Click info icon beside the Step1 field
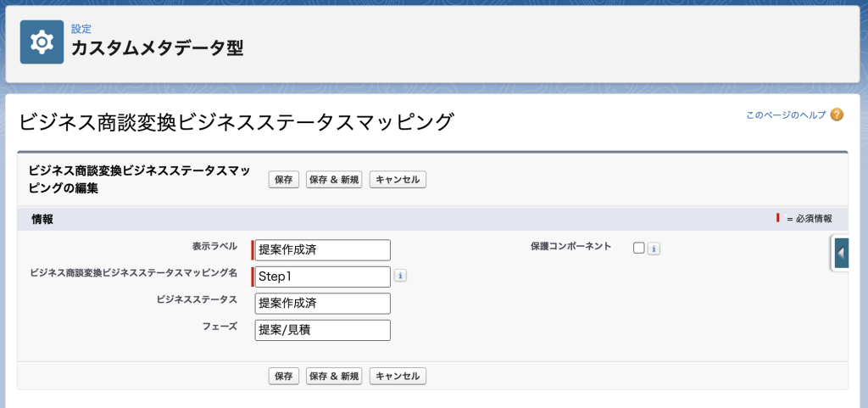 pyautogui.click(x=400, y=275)
